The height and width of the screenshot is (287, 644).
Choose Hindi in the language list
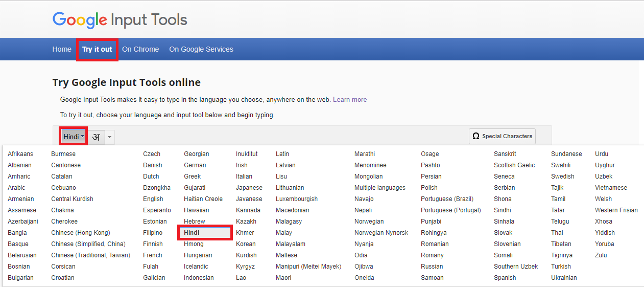(205, 232)
